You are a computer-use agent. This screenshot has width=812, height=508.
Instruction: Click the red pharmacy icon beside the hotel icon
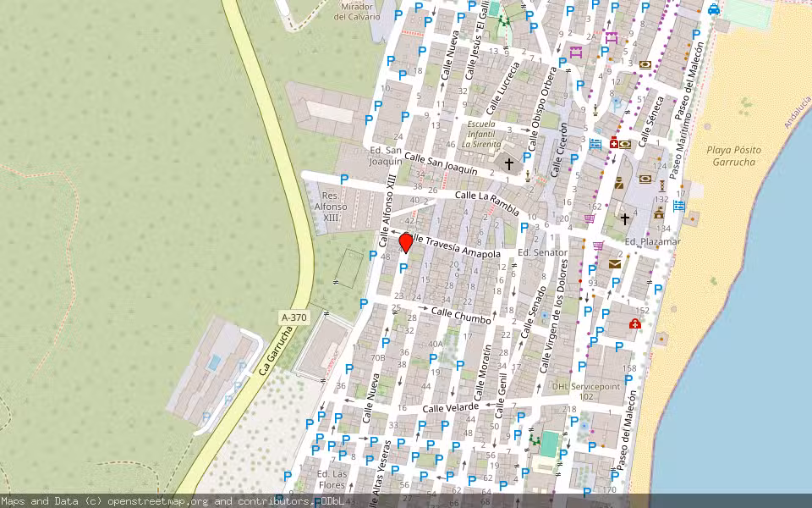[x=614, y=143]
